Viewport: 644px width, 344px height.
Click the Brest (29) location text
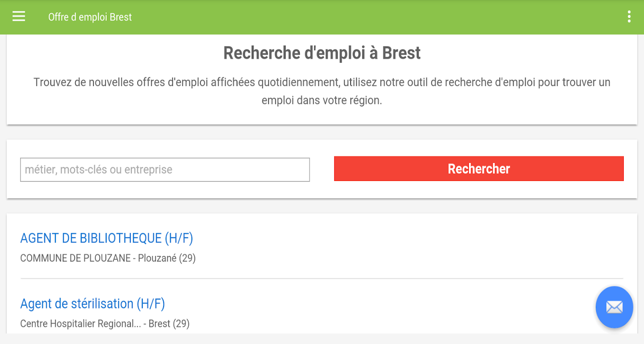point(169,323)
